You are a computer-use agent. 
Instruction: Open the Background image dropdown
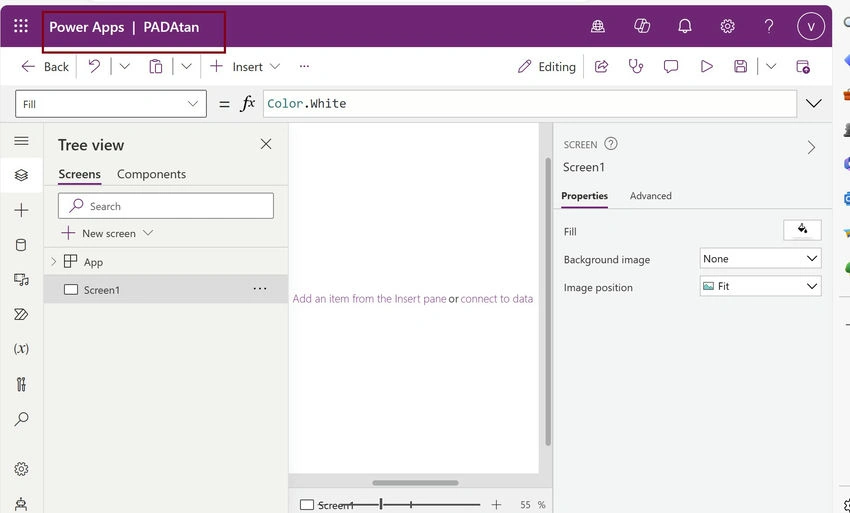point(761,259)
